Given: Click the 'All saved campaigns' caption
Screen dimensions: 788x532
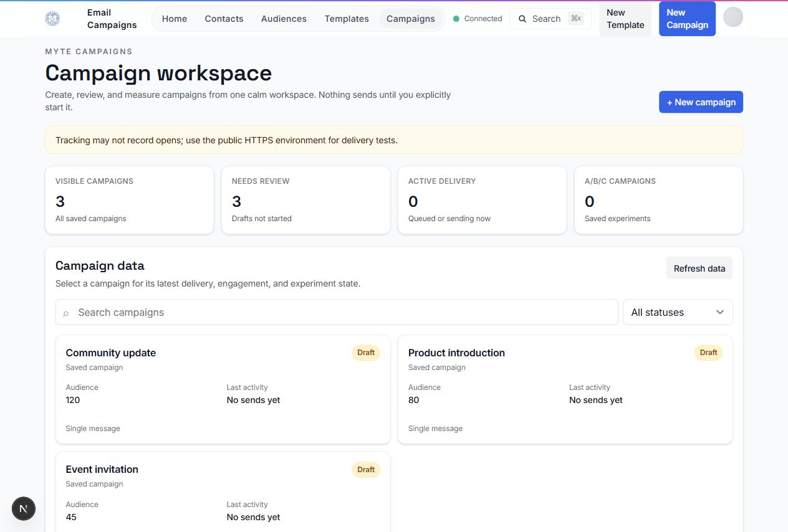Looking at the screenshot, I should coord(91,219).
